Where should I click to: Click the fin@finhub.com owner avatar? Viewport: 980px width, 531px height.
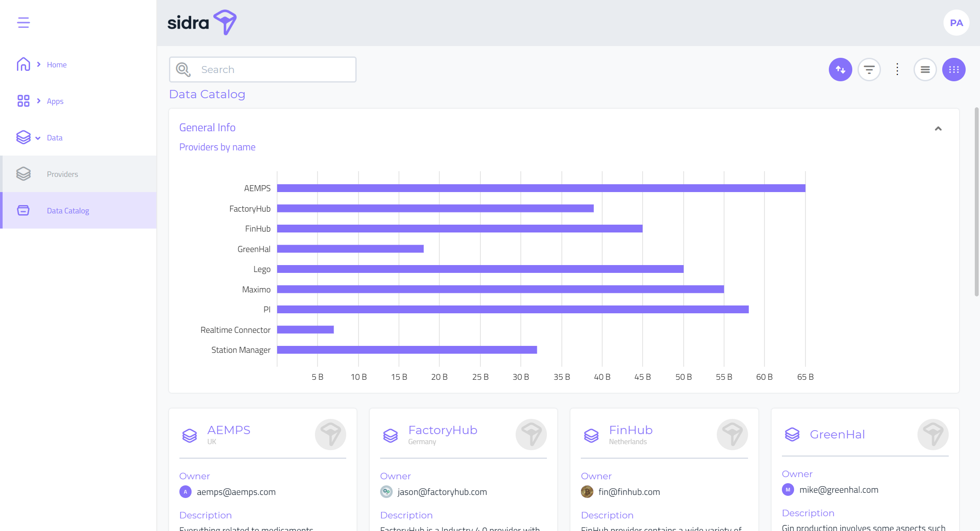[x=587, y=492]
